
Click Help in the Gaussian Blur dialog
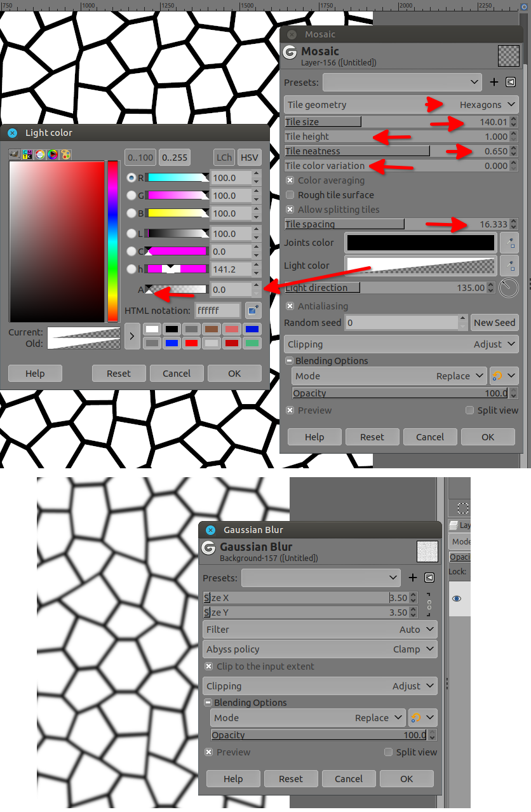(233, 779)
